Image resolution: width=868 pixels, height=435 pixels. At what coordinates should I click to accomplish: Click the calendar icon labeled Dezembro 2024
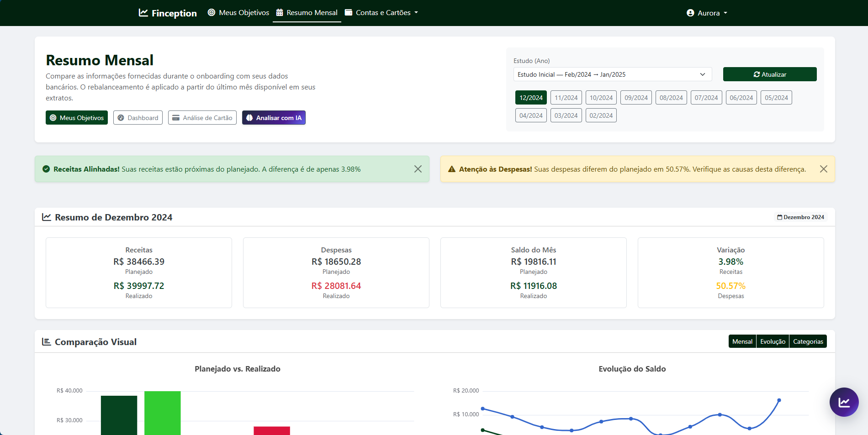pyautogui.click(x=780, y=217)
